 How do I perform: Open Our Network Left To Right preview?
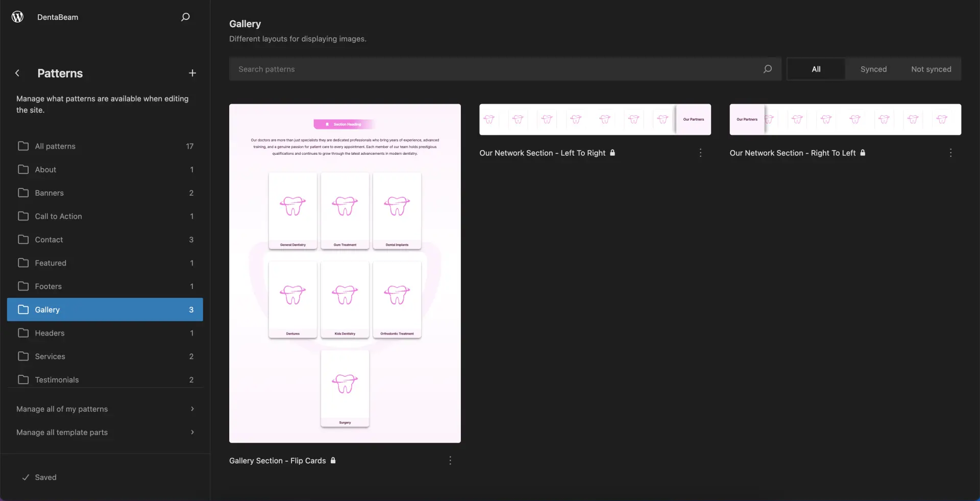595,120
